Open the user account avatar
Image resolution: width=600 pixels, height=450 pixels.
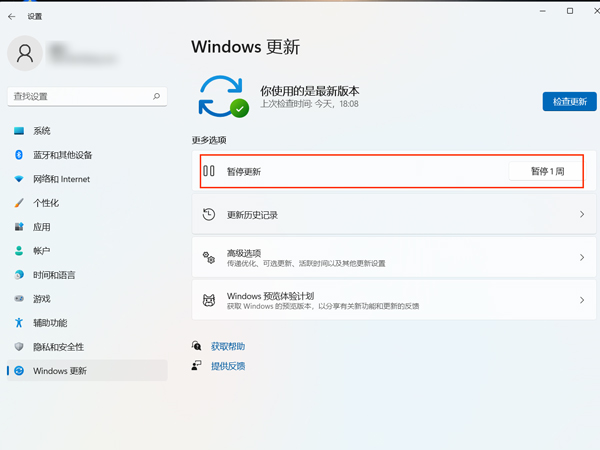click(x=25, y=53)
